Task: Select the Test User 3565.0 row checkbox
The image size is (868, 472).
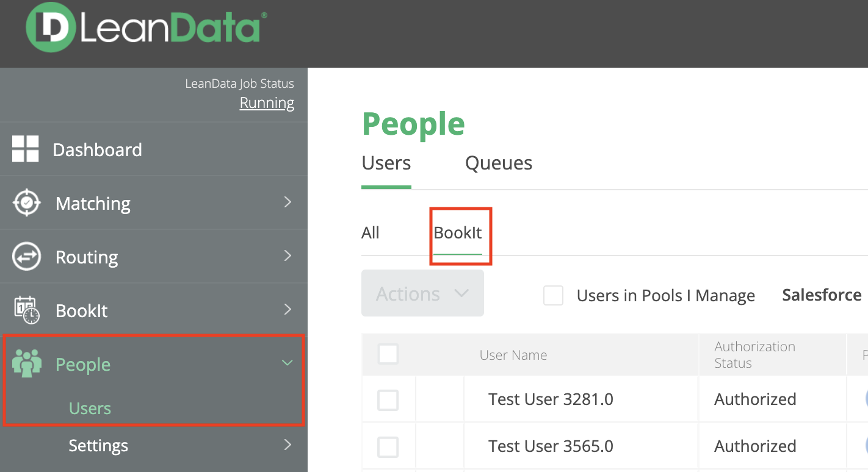Action: [x=388, y=447]
